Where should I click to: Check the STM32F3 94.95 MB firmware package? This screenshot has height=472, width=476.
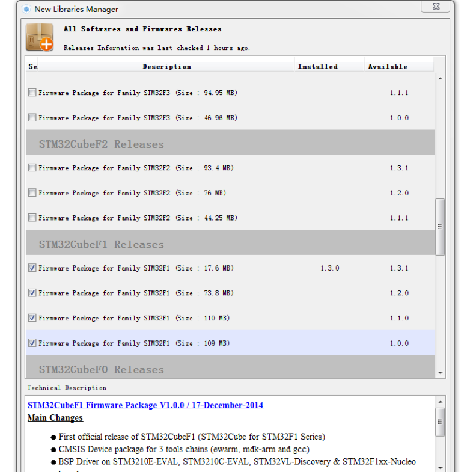(x=32, y=93)
